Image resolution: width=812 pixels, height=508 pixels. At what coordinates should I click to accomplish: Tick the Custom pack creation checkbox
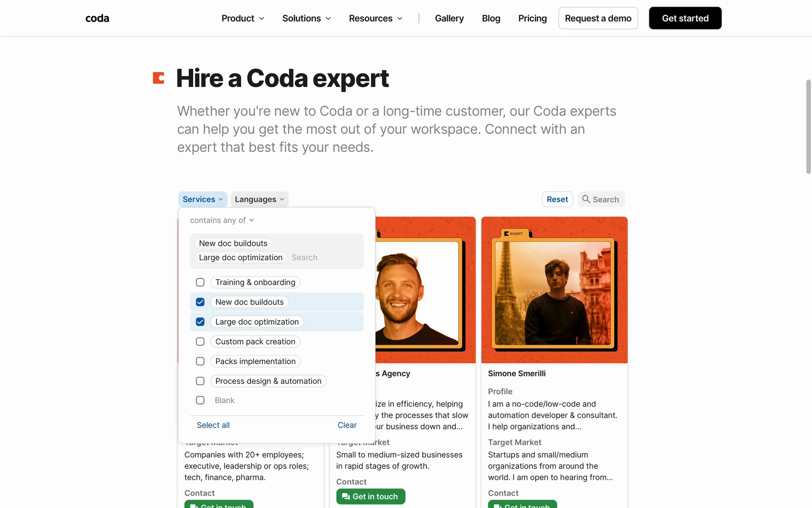200,342
